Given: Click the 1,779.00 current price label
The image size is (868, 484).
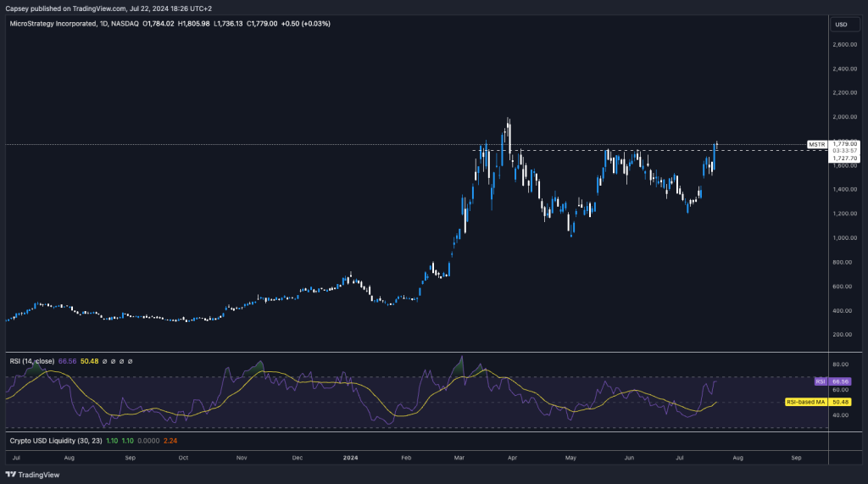Looking at the screenshot, I should pyautogui.click(x=846, y=144).
